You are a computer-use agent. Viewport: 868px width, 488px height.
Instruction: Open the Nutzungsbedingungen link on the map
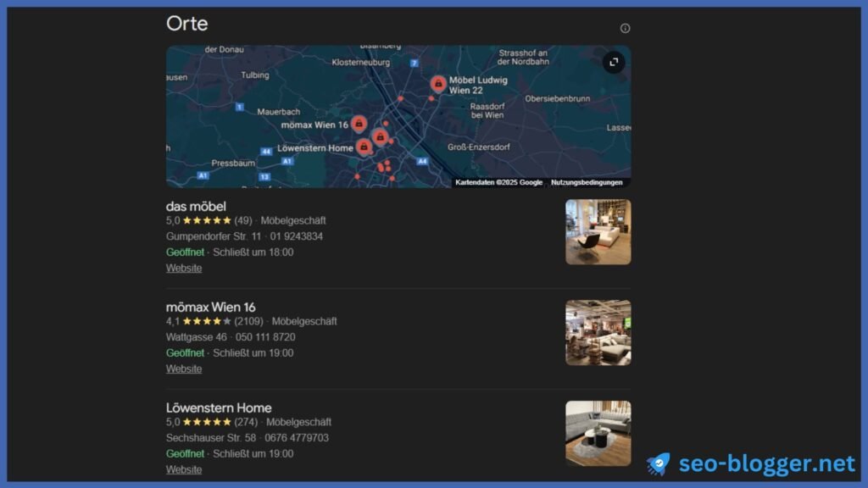pos(587,182)
